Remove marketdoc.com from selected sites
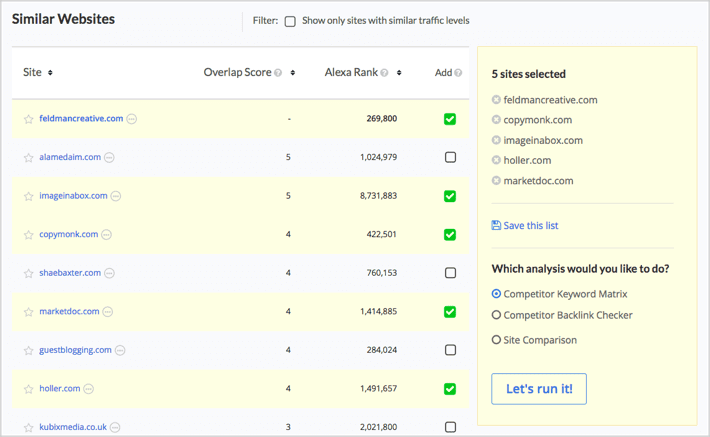Screen dimensions: 710x437 [496, 180]
